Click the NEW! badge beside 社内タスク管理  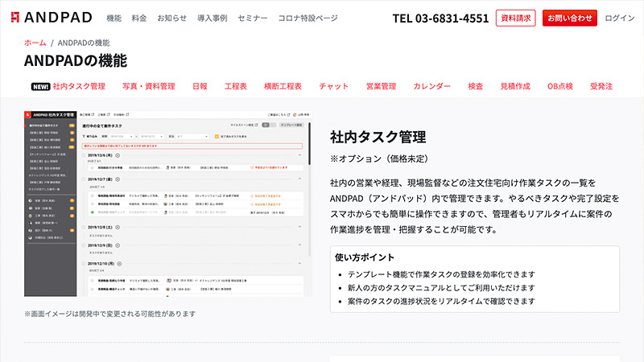[x=40, y=87]
